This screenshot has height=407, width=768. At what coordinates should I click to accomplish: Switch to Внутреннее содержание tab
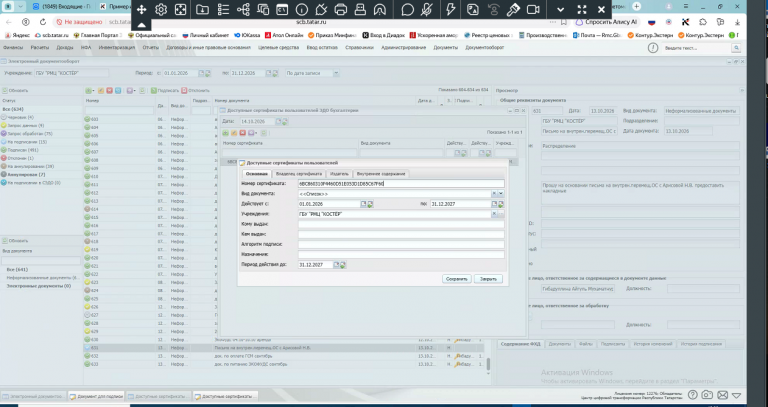coord(381,174)
